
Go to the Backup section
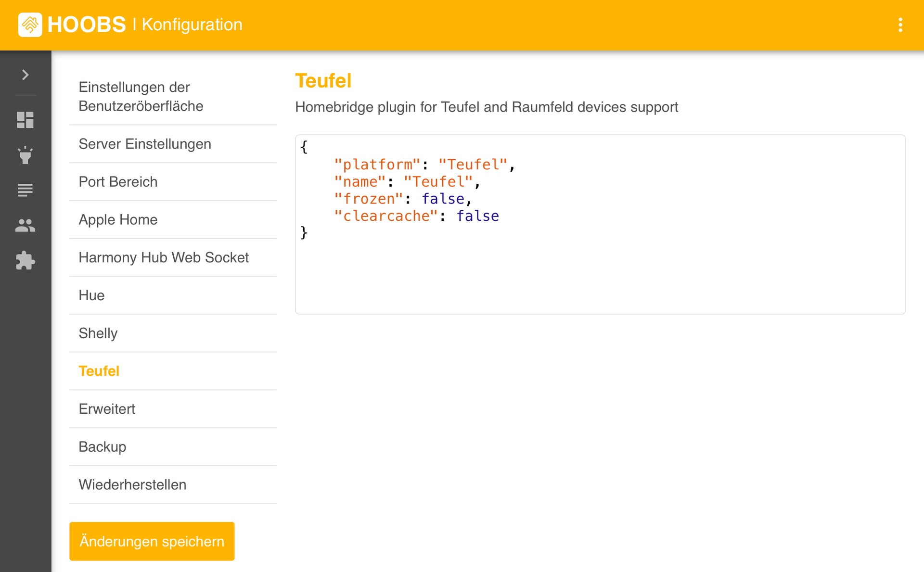(173, 447)
